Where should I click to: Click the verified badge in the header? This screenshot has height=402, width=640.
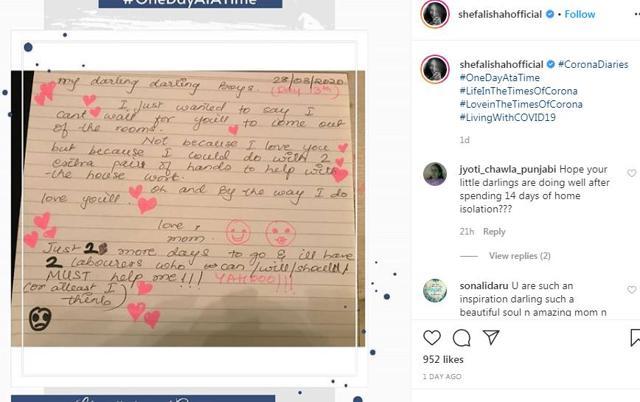click(550, 14)
